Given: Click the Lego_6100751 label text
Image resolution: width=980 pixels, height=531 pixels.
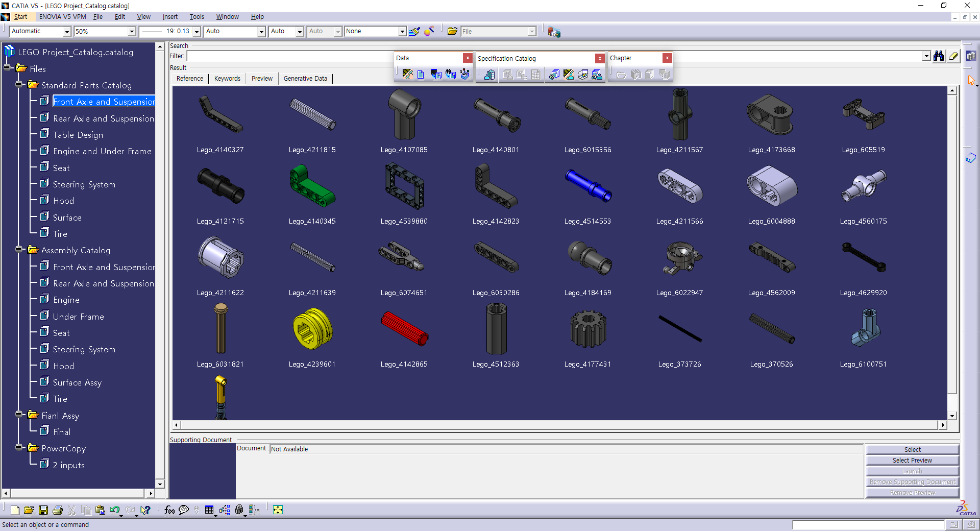Looking at the screenshot, I should (x=863, y=365).
